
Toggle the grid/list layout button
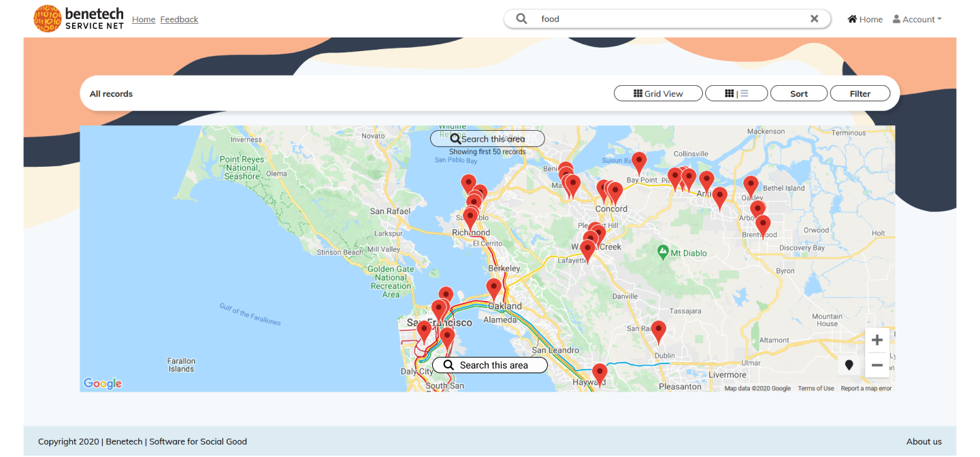736,93
